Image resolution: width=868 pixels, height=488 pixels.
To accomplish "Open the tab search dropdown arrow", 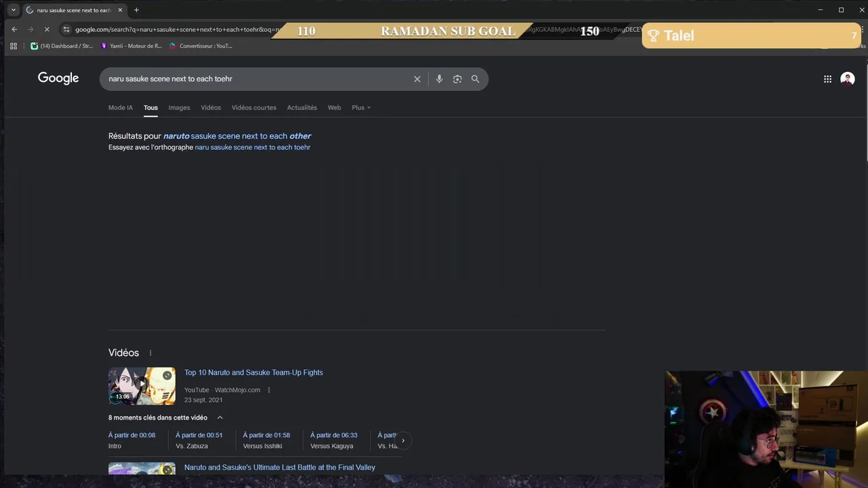I will (x=13, y=10).
